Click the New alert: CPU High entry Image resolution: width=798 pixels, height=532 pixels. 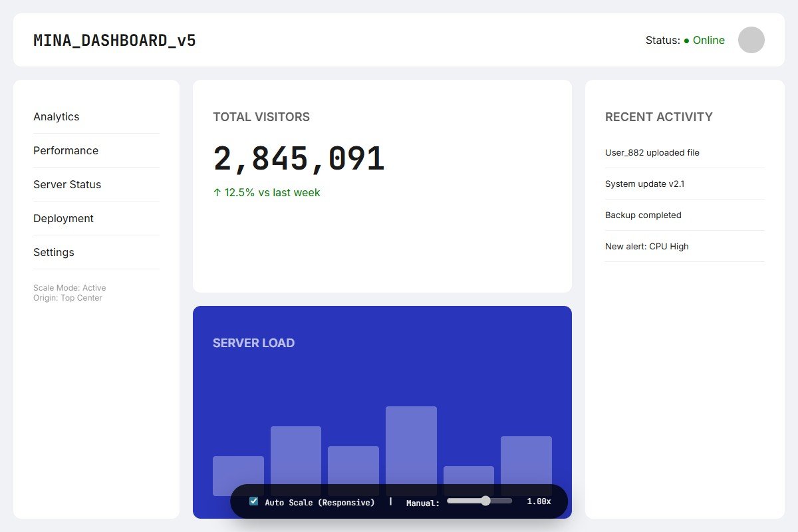[646, 246]
